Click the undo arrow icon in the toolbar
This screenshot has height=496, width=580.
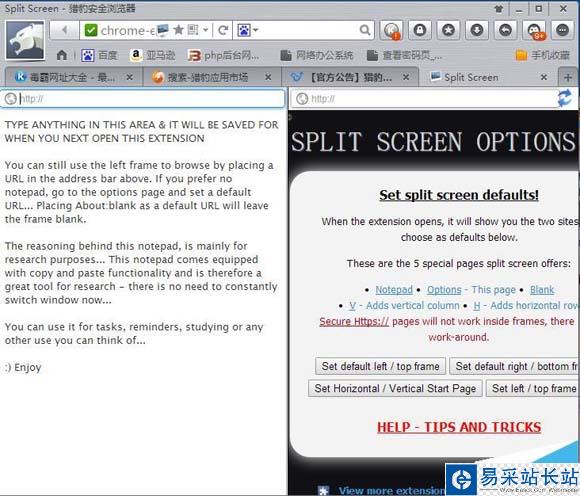tap(505, 30)
